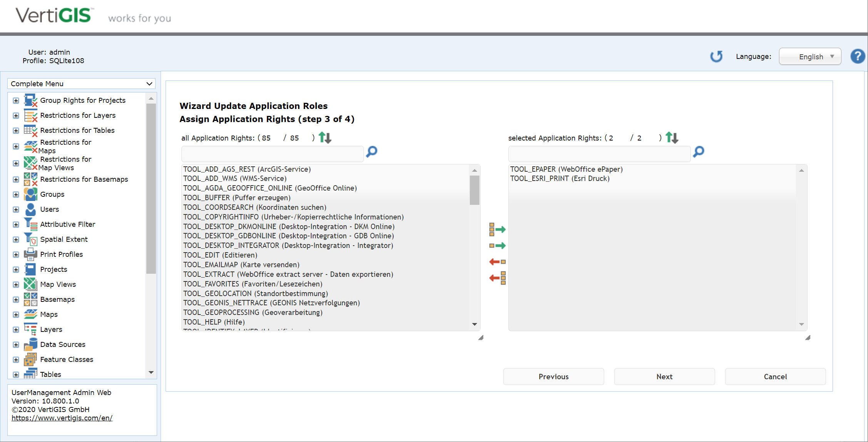Open the VertiGIS website link
Viewport: 868px width, 442px height.
(x=62, y=418)
